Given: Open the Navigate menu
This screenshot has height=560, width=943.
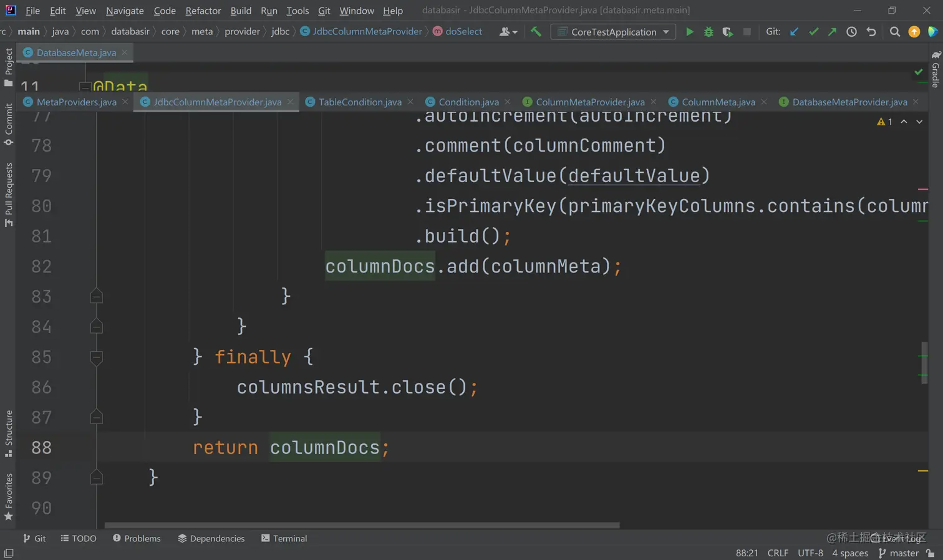Looking at the screenshot, I should tap(125, 11).
